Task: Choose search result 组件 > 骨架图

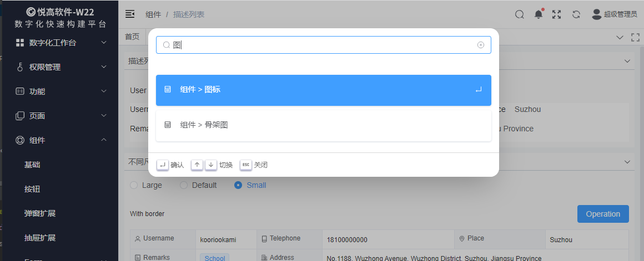Action: (324, 125)
